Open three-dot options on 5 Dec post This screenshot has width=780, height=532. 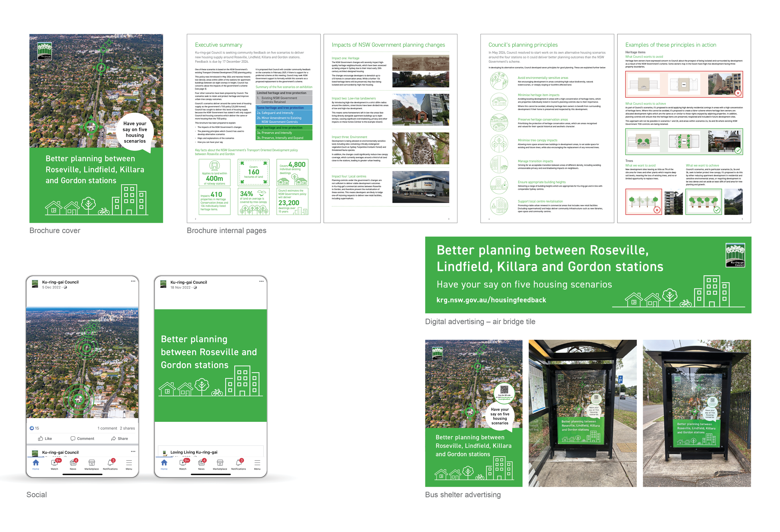(133, 281)
